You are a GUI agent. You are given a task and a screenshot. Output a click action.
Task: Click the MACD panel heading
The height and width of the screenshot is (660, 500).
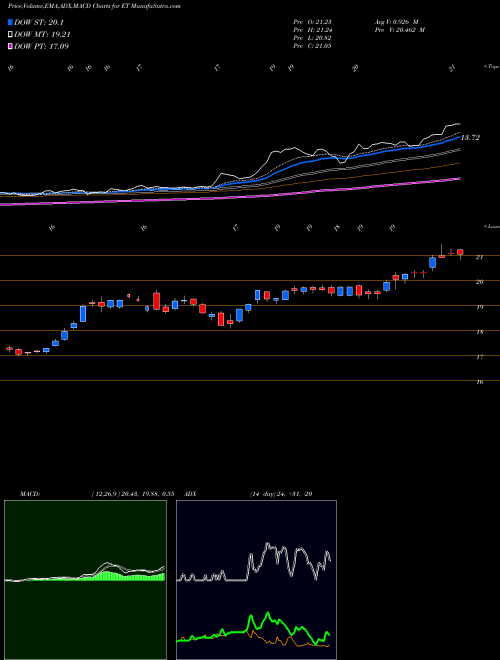[x=29, y=494]
